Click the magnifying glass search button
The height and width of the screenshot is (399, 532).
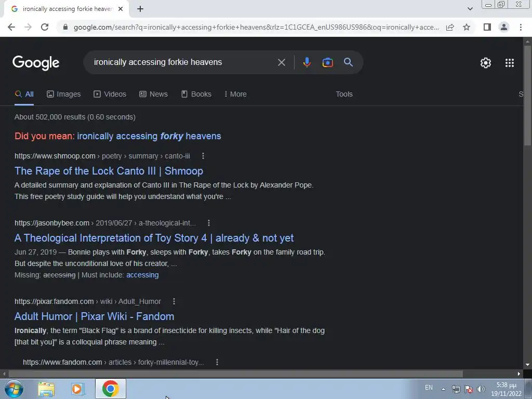[x=348, y=62]
